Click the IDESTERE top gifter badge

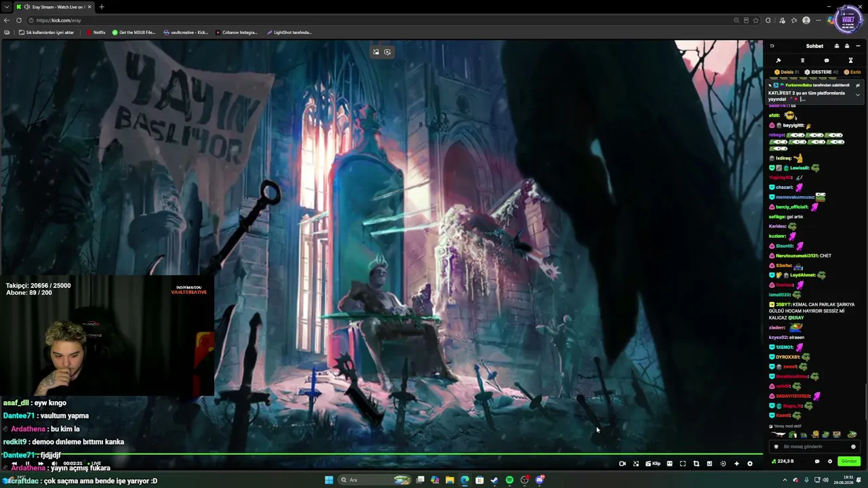(821, 72)
